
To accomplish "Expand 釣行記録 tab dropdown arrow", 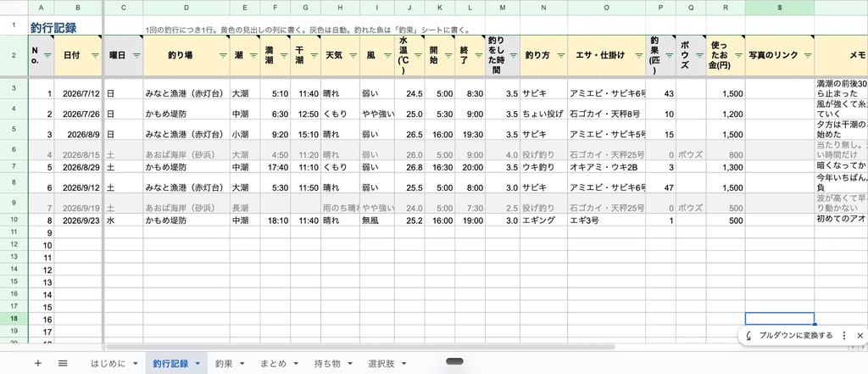I will [198, 364].
